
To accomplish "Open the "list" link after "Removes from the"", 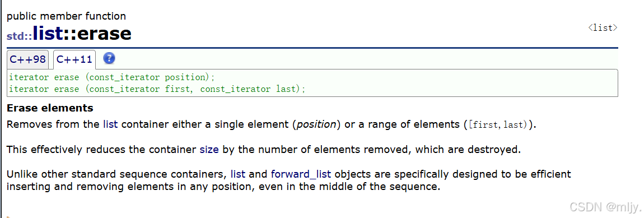I will coord(110,124).
